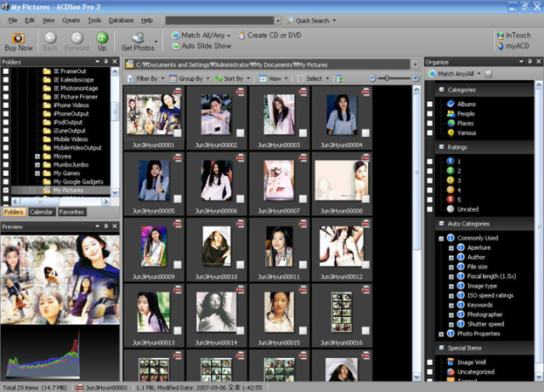Viewport: 544px width, 392px height.
Task: Navigate up with the Up arrow
Action: tap(102, 37)
